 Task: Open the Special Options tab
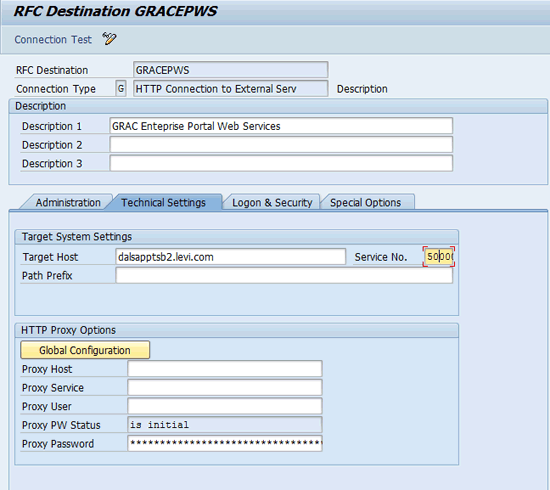point(365,202)
